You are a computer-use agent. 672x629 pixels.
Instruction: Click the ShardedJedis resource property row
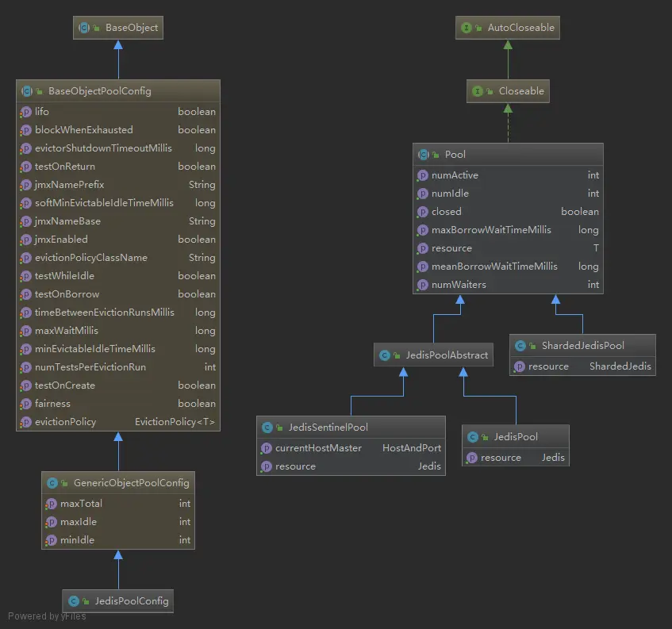[582, 366]
